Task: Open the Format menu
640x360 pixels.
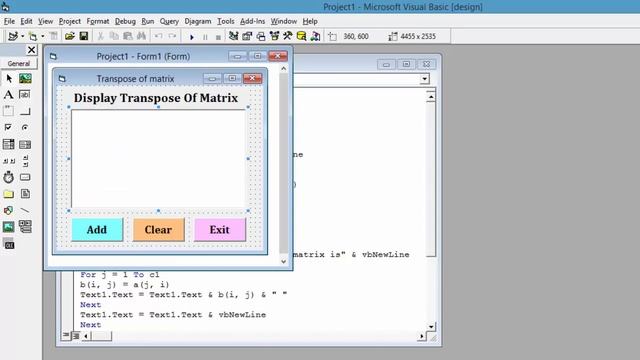Action: [x=98, y=21]
